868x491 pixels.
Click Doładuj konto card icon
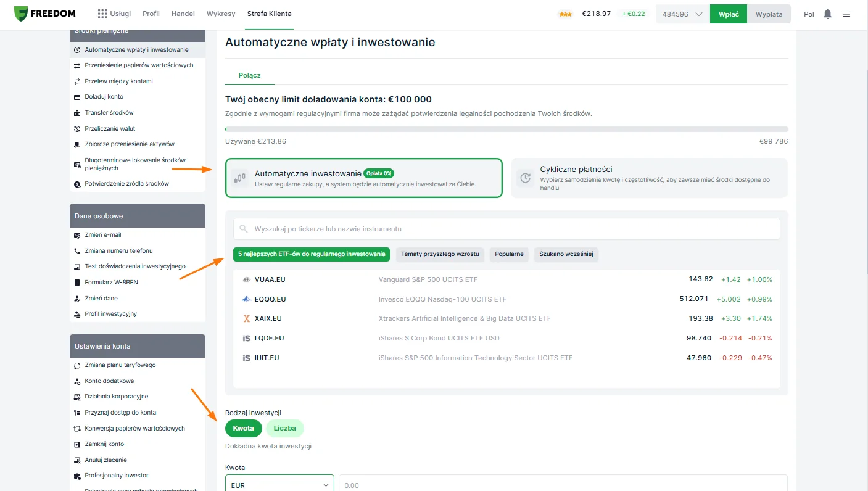pyautogui.click(x=77, y=97)
